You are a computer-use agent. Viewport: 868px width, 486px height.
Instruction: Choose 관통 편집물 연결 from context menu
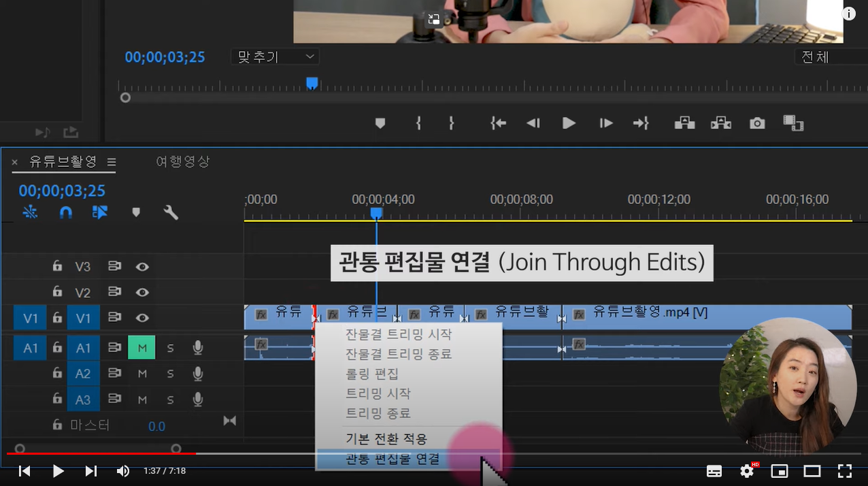click(x=409, y=459)
